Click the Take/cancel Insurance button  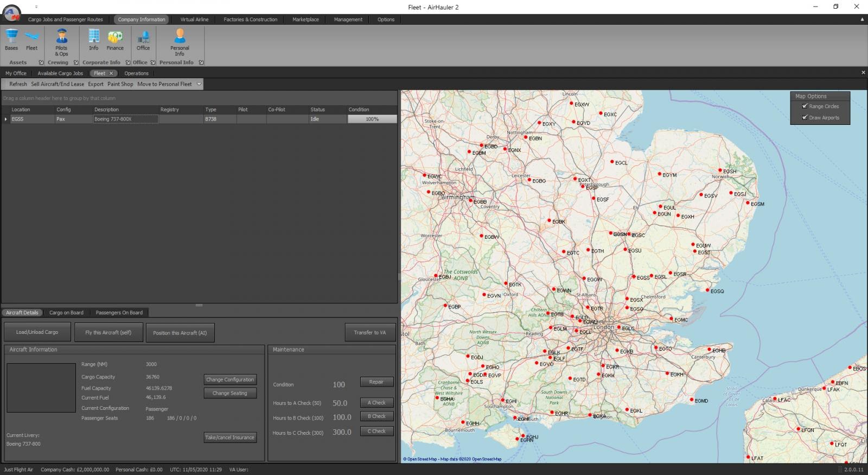coord(230,437)
